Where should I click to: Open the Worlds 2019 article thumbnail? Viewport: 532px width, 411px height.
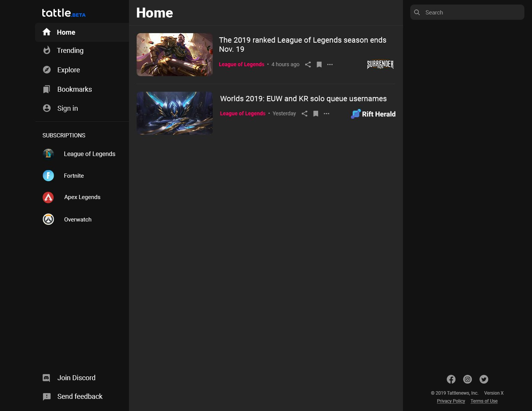pyautogui.click(x=175, y=113)
